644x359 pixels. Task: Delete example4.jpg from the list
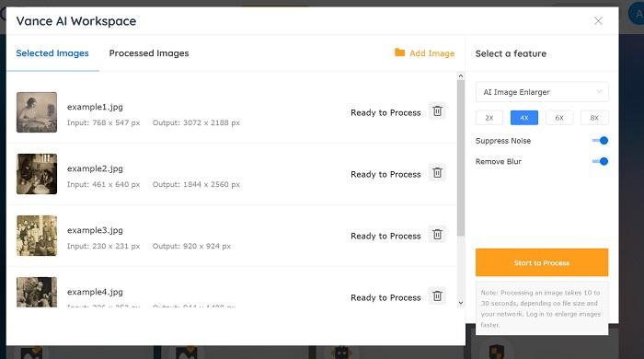tap(437, 296)
